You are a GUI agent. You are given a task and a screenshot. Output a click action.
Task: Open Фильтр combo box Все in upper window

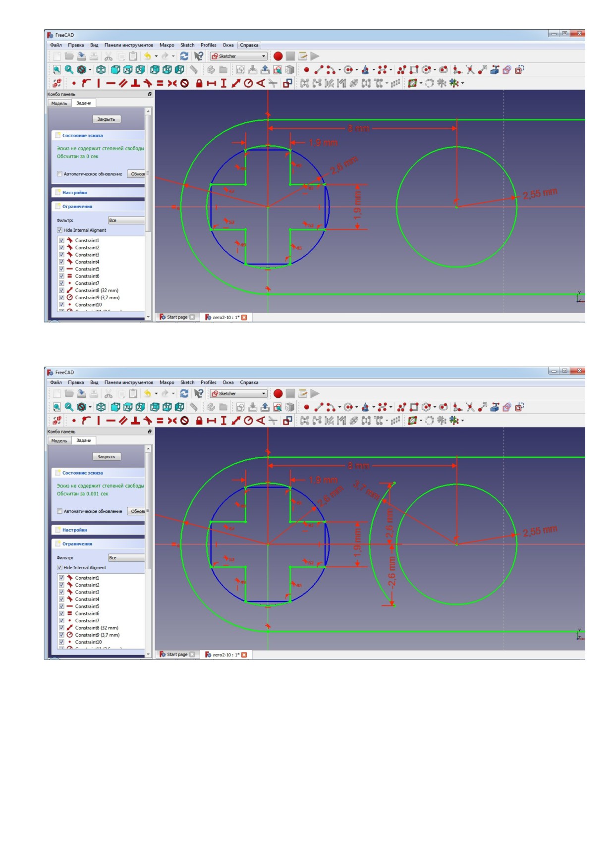point(126,220)
